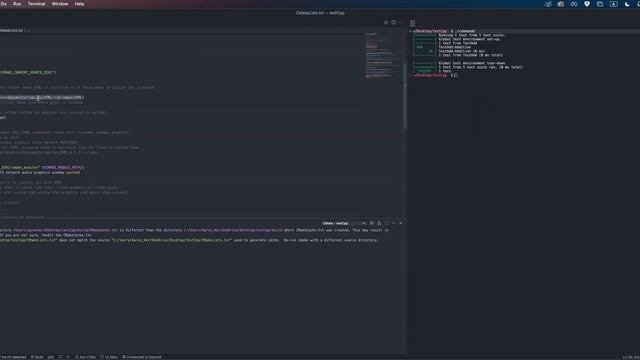Open the Terminal menu

36,4
